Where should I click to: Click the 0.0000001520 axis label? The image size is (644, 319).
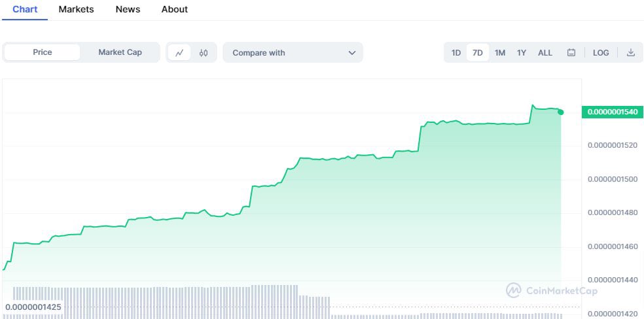click(x=613, y=145)
